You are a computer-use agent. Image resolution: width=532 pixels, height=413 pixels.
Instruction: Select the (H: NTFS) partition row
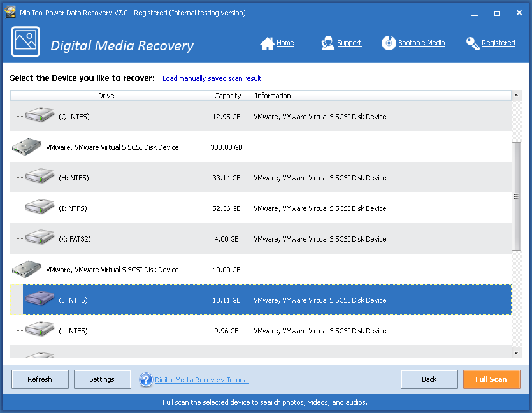[261, 177]
